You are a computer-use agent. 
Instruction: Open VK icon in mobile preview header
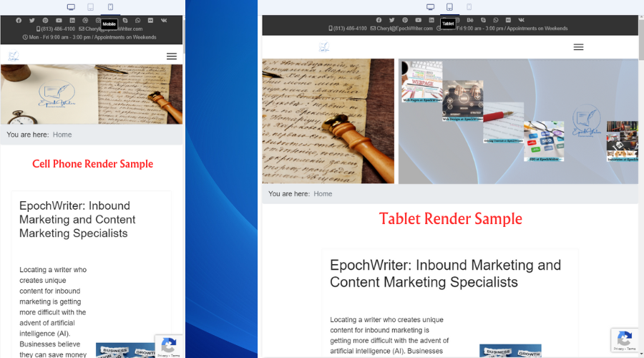coord(164,20)
